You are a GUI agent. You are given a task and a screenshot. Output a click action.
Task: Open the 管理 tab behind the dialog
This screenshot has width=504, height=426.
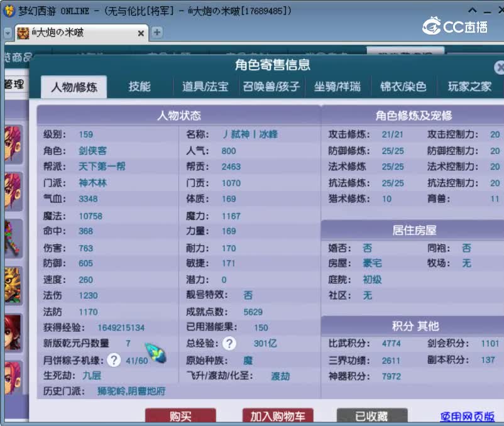click(14, 84)
